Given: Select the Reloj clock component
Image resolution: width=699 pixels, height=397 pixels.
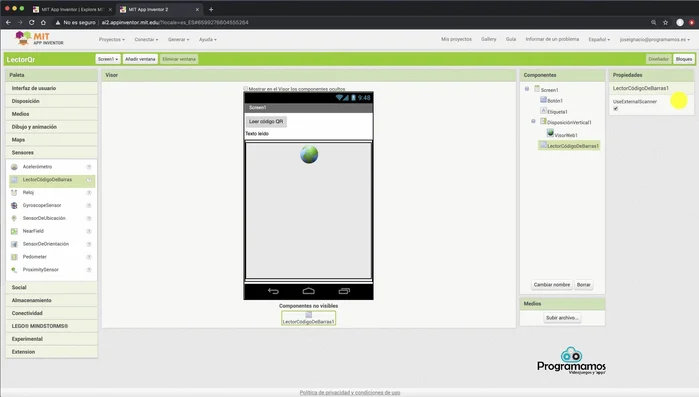Looking at the screenshot, I should click(28, 192).
